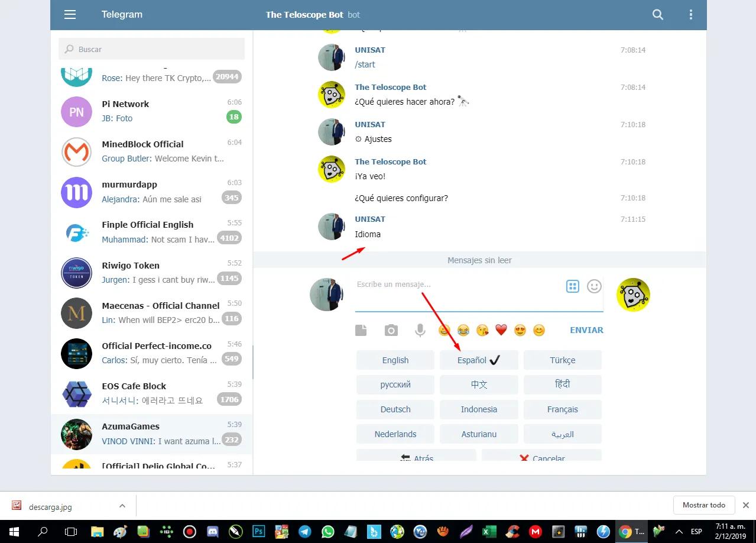Image resolution: width=756 pixels, height=543 pixels.
Task: Select русский language button
Action: (x=395, y=384)
